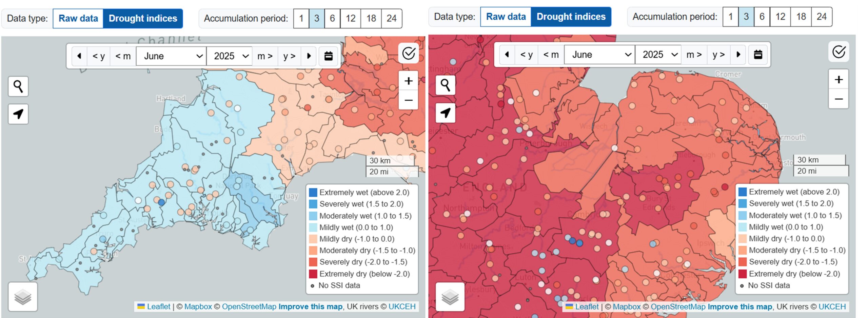Click the circled checkmark icon on right map

[x=839, y=52]
